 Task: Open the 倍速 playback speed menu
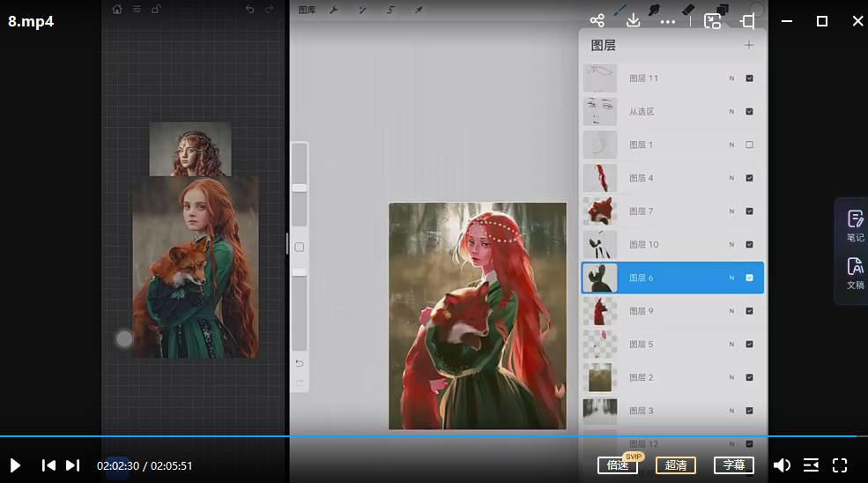coord(618,465)
